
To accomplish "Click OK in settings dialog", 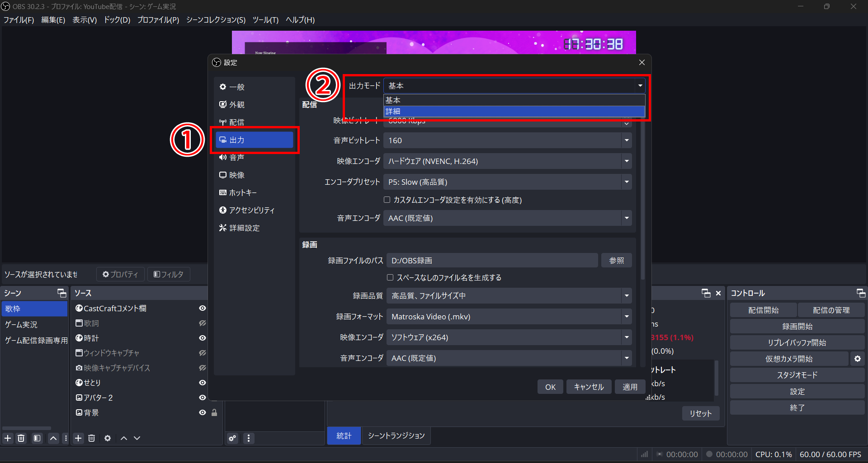I will click(x=550, y=387).
